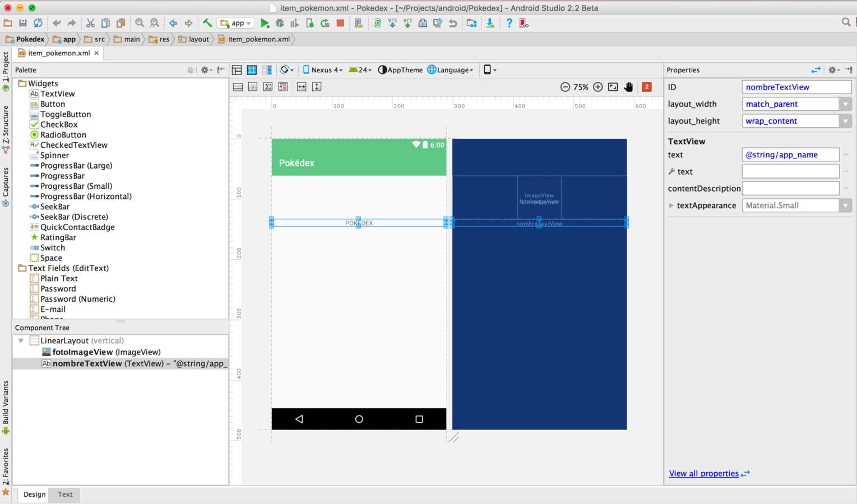
Task: Switch to the Text editor tab
Action: tap(65, 494)
